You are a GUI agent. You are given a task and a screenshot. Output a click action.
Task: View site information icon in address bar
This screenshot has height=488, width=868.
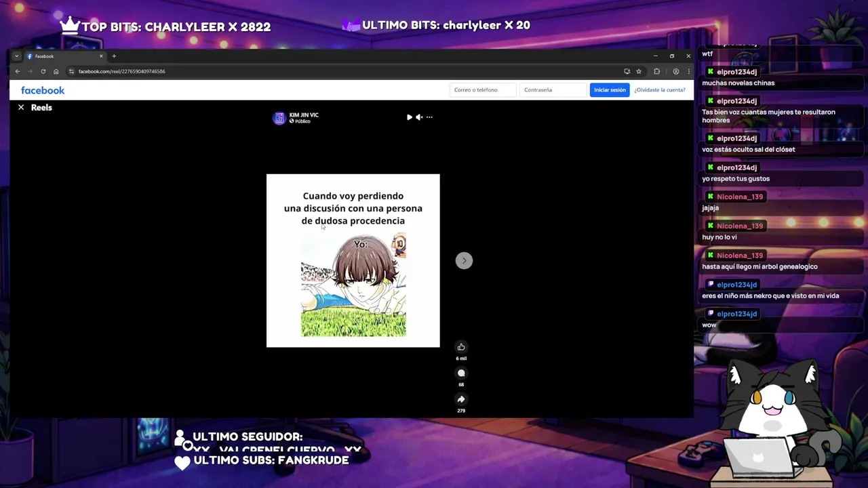pyautogui.click(x=71, y=71)
